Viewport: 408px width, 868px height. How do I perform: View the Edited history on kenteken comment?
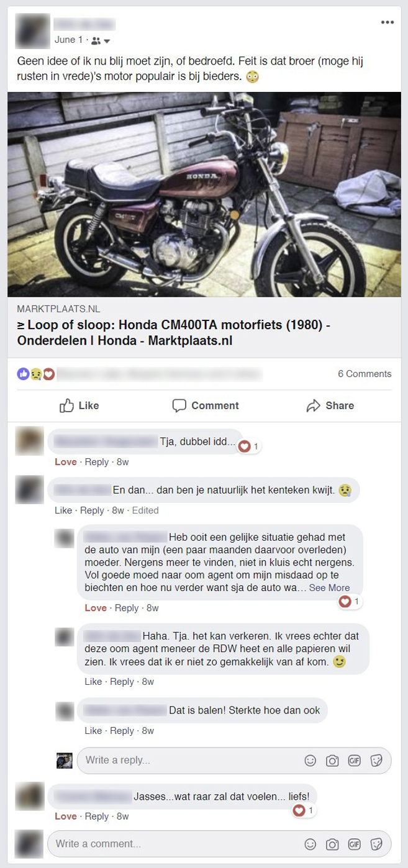146,510
